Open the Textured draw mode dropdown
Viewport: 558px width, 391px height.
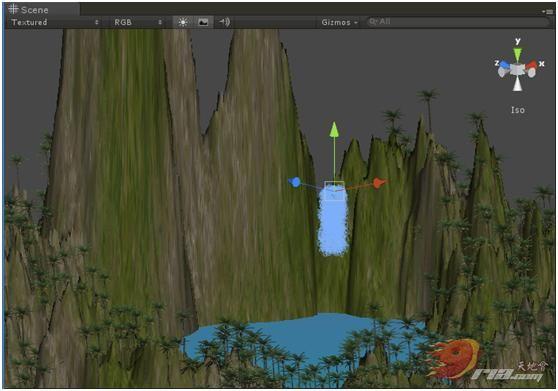(55, 22)
